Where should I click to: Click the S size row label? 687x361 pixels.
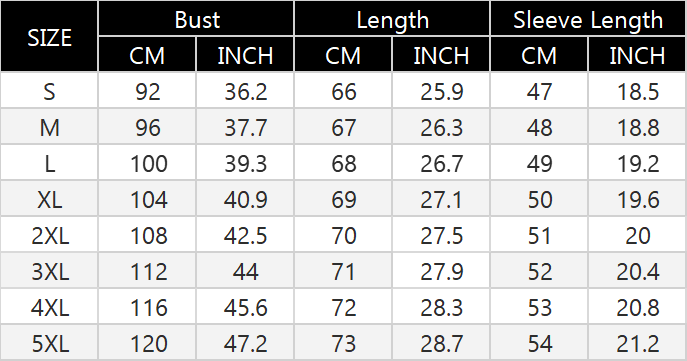pyautogui.click(x=49, y=90)
